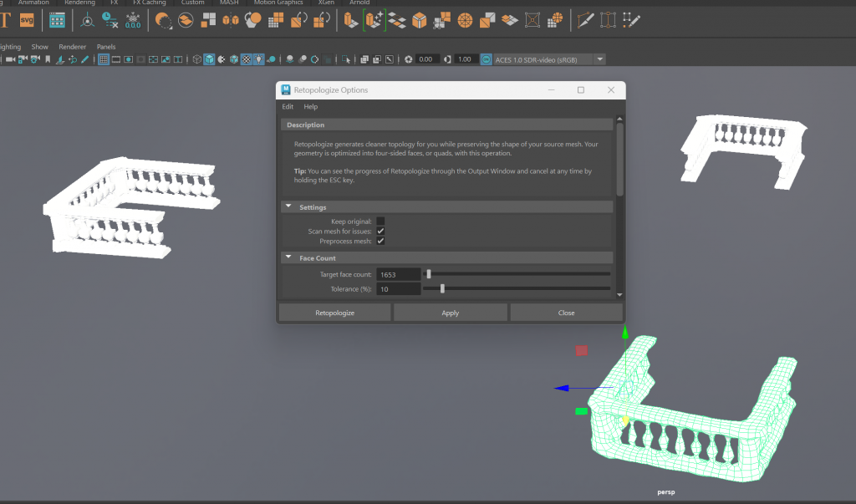The height and width of the screenshot is (504, 856).
Task: Toggle the viewport grid icon
Action: pos(104,59)
